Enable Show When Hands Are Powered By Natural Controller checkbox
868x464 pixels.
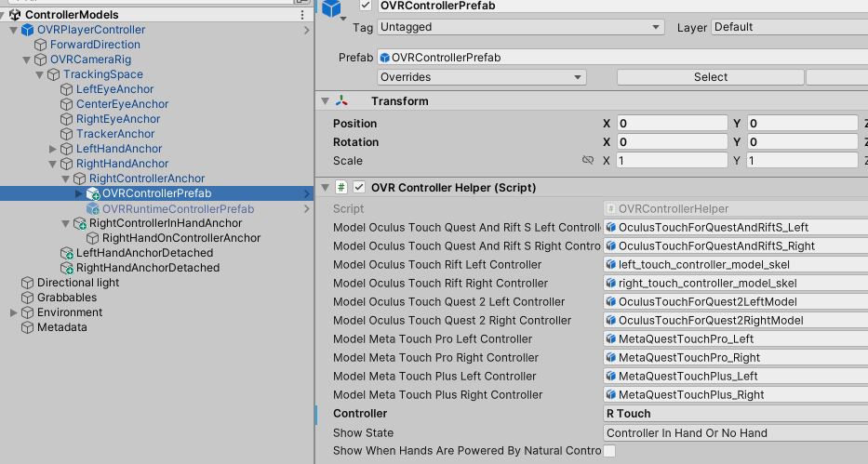[609, 451]
